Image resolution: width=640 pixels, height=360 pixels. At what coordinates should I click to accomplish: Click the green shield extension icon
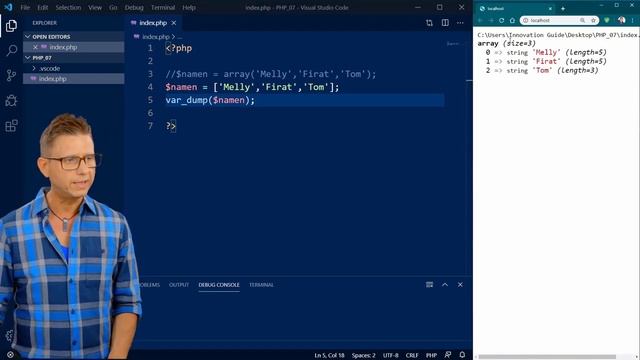point(607,20)
